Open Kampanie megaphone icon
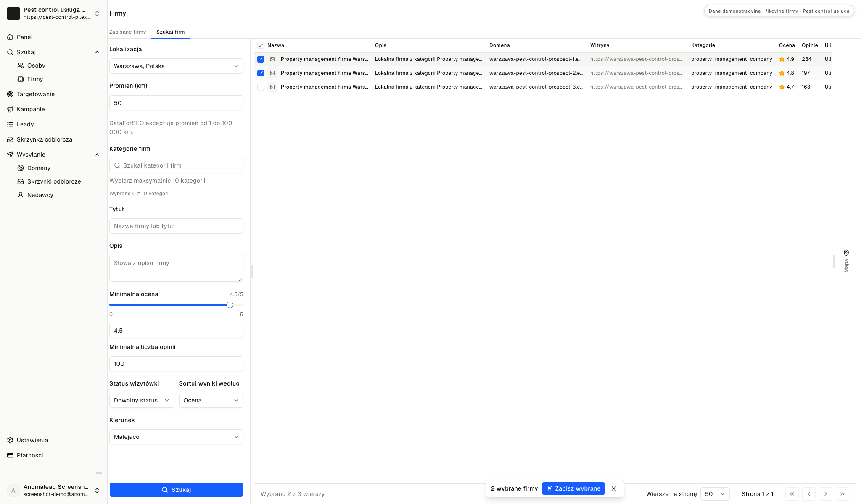This screenshot has height=504, width=861. (x=10, y=109)
